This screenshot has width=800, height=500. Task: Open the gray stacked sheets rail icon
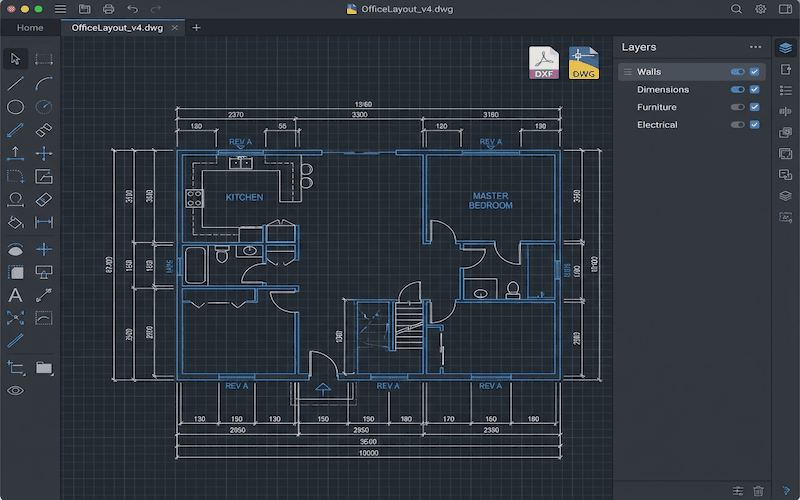(786, 196)
